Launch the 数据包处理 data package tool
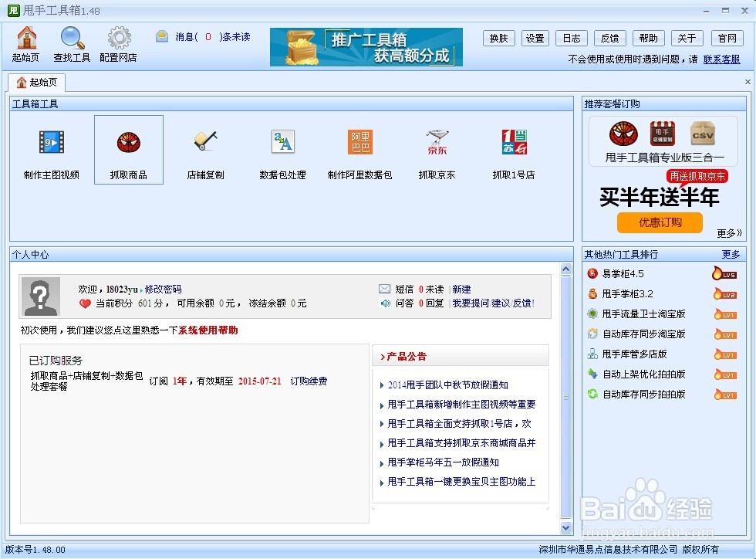Viewport: 756px width, 559px height. (282, 149)
